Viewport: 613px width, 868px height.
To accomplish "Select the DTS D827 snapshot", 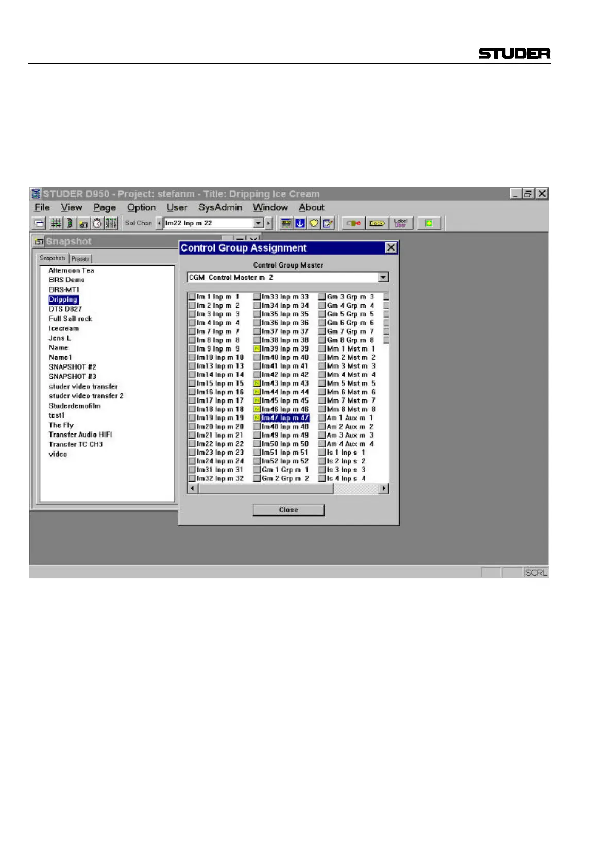I will [65, 309].
